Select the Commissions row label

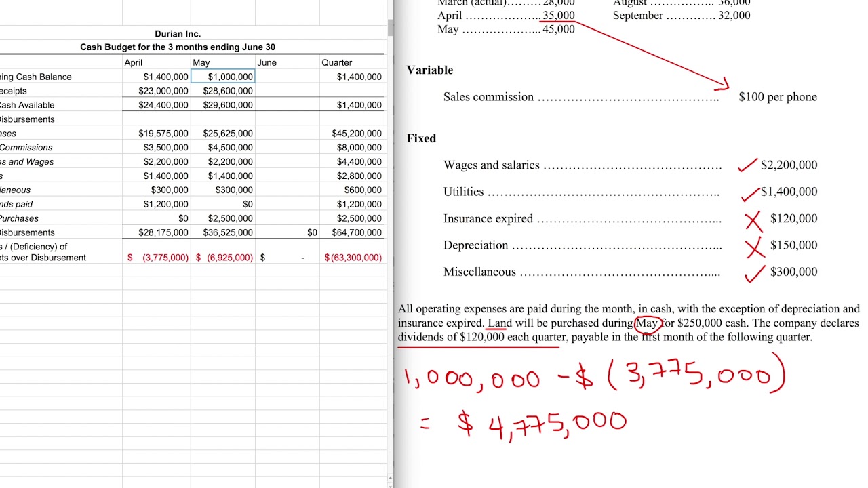point(26,148)
